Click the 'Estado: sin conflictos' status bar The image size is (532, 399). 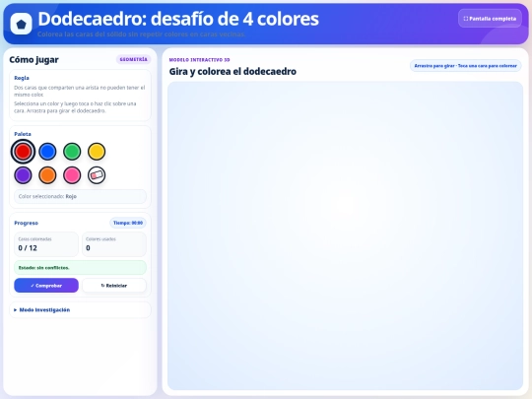click(x=80, y=268)
